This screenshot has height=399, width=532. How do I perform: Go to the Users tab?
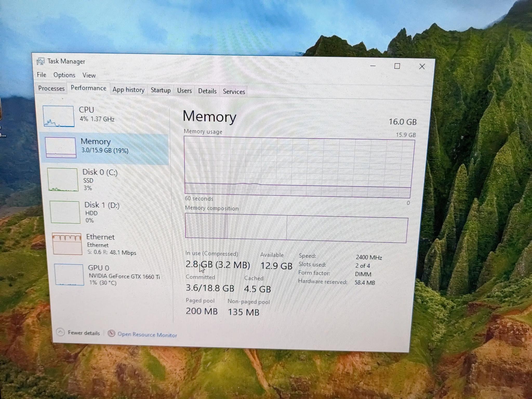(x=184, y=91)
